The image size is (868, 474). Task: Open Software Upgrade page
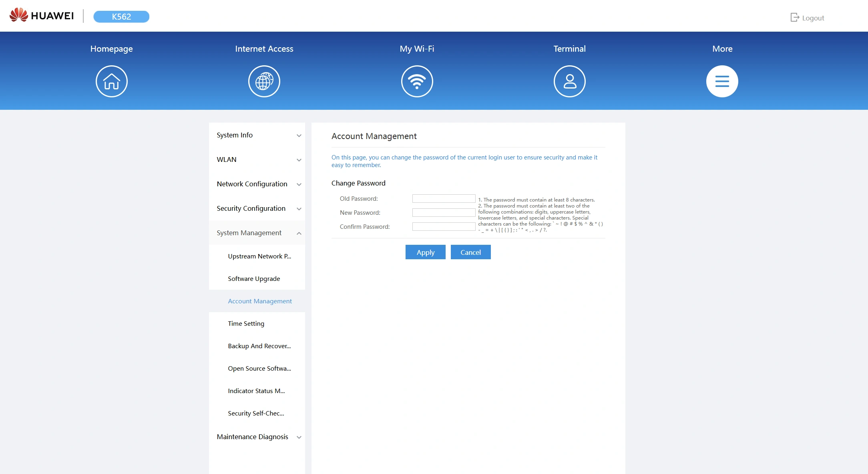click(254, 278)
